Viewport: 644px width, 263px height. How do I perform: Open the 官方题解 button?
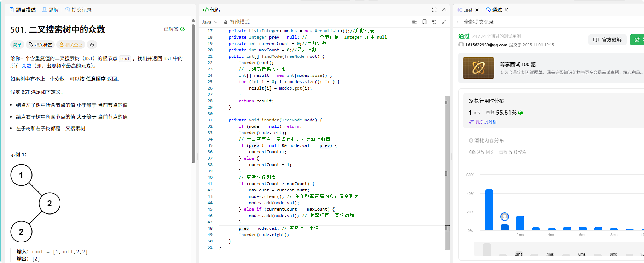tap(608, 40)
